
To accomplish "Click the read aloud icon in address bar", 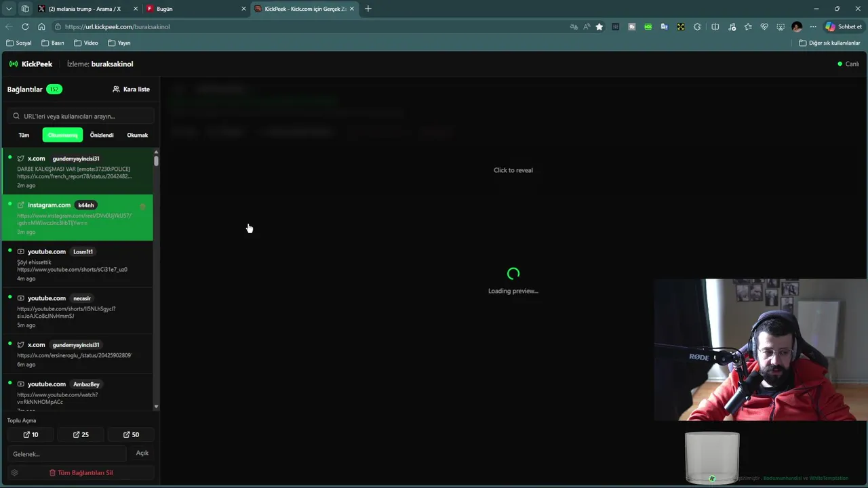I will 587,26.
